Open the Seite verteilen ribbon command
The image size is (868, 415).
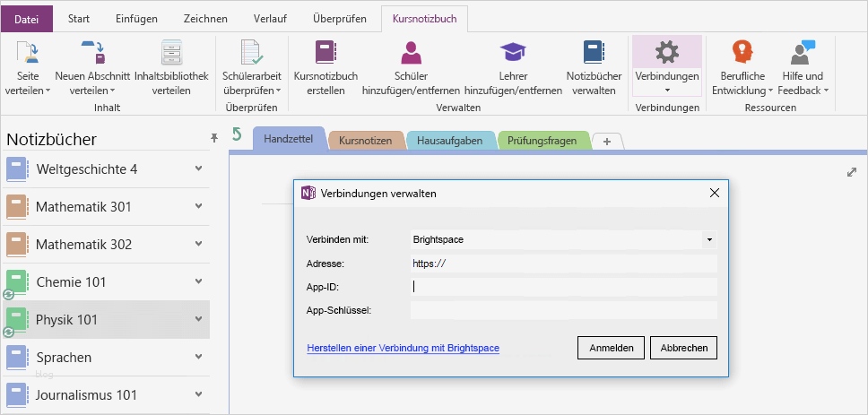click(x=28, y=67)
